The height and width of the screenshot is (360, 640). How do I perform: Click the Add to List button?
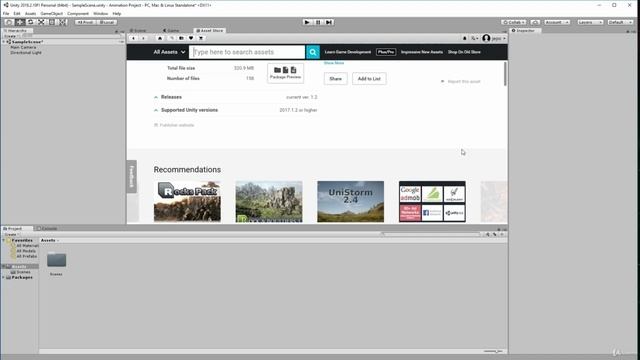pyautogui.click(x=369, y=79)
